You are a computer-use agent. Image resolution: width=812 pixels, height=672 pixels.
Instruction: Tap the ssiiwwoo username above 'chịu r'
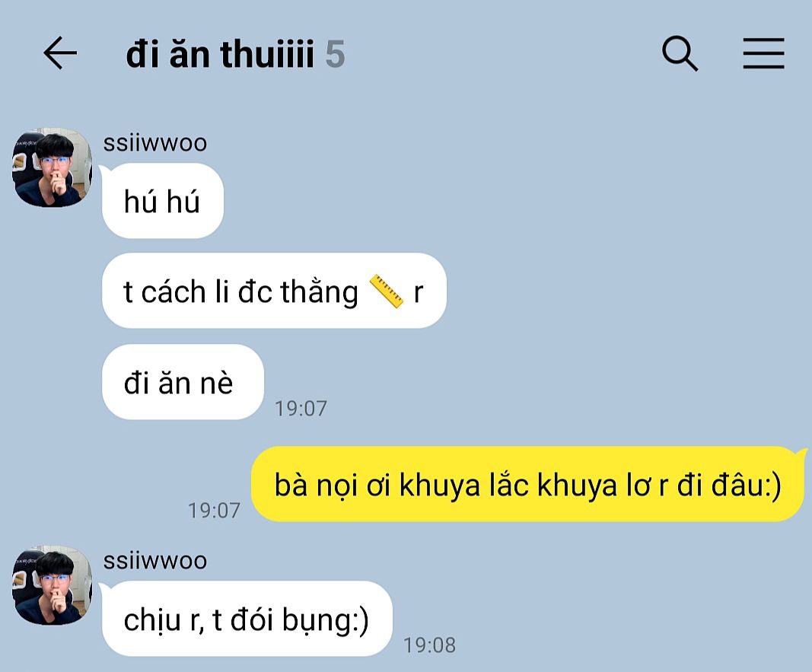(x=154, y=561)
